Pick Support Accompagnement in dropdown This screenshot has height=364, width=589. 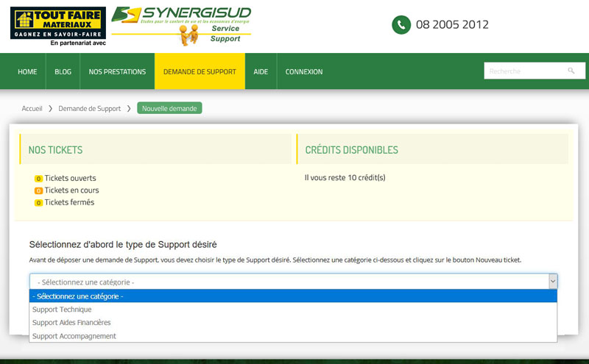pyautogui.click(x=74, y=336)
